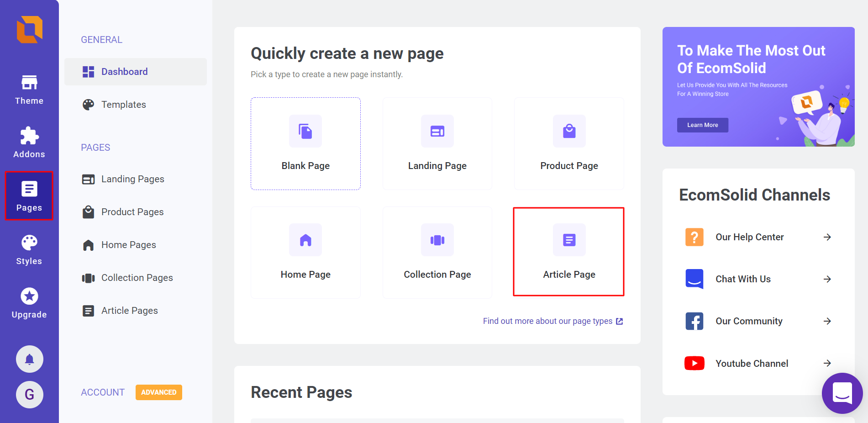Click the 'EcomSolid Channels' heading
Screen dimensions: 868x423
(x=754, y=195)
